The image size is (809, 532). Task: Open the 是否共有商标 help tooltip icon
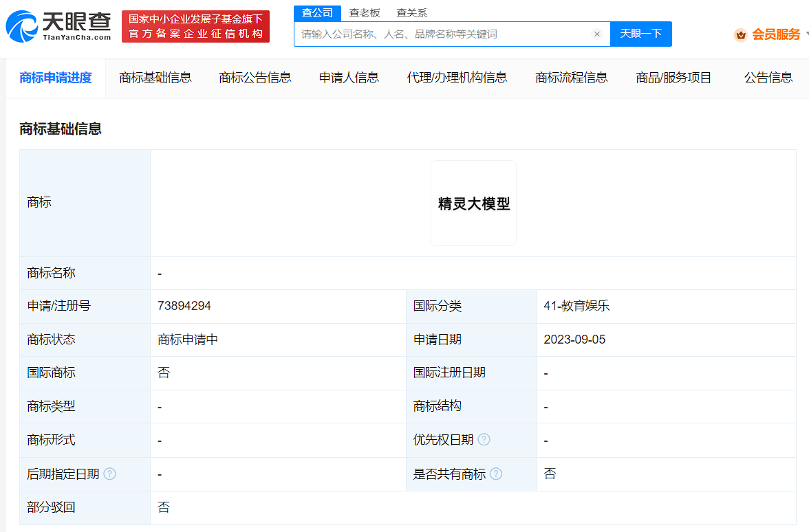(x=497, y=474)
